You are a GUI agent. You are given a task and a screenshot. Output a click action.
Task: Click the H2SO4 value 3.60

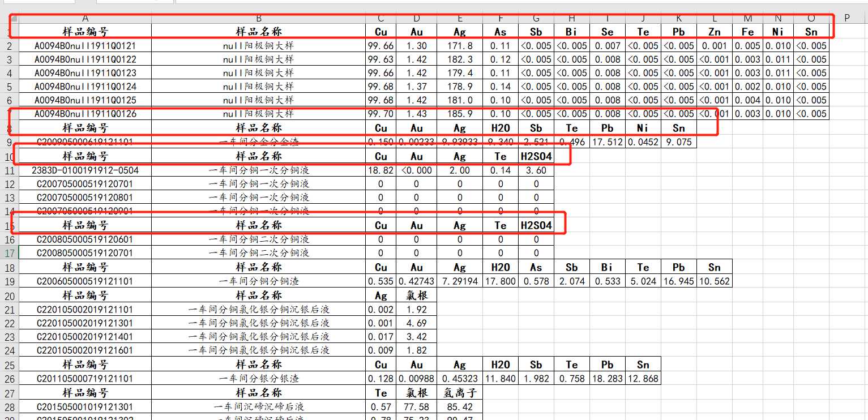[536, 170]
